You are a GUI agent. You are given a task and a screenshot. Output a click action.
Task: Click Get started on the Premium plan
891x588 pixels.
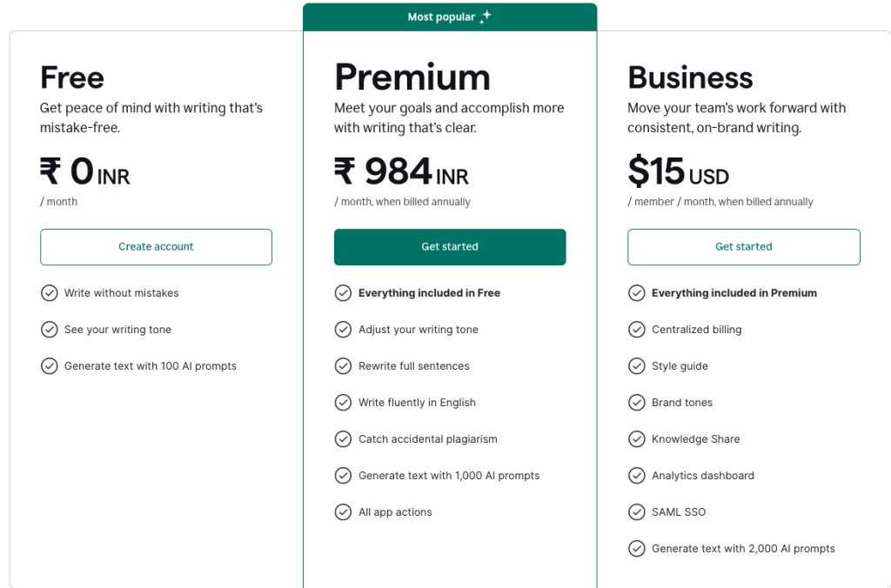[x=450, y=247]
